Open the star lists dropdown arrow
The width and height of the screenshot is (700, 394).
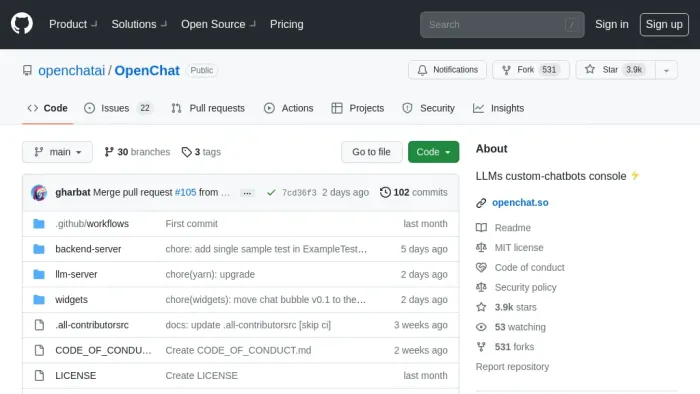point(666,70)
